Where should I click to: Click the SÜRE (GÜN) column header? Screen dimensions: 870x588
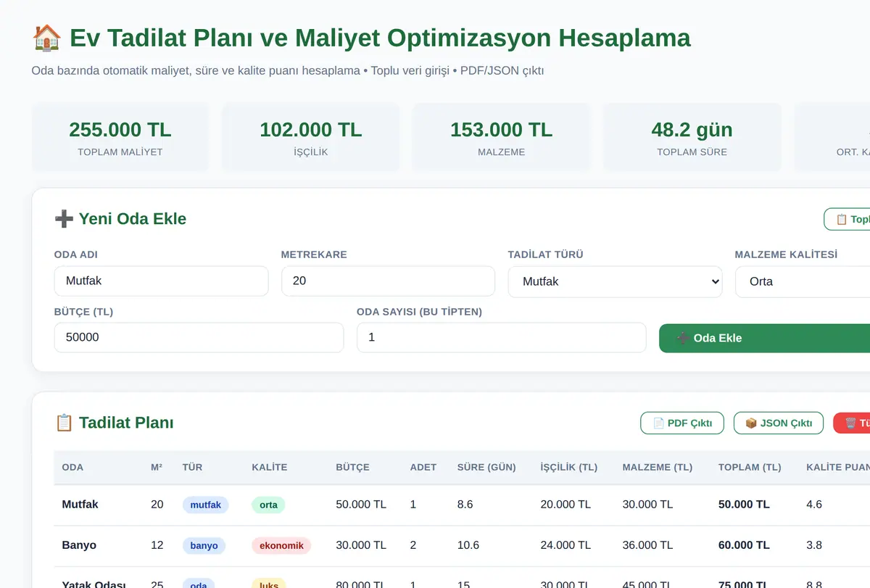(x=486, y=467)
